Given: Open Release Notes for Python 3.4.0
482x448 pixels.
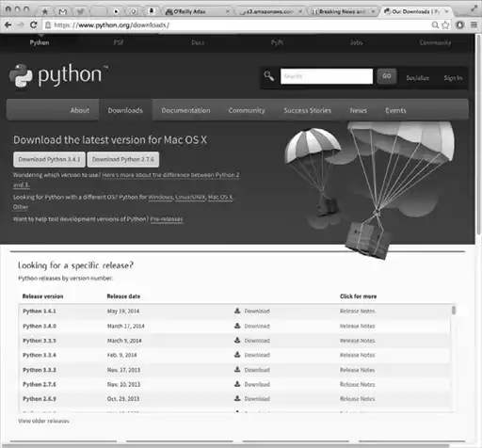Looking at the screenshot, I should (358, 326).
